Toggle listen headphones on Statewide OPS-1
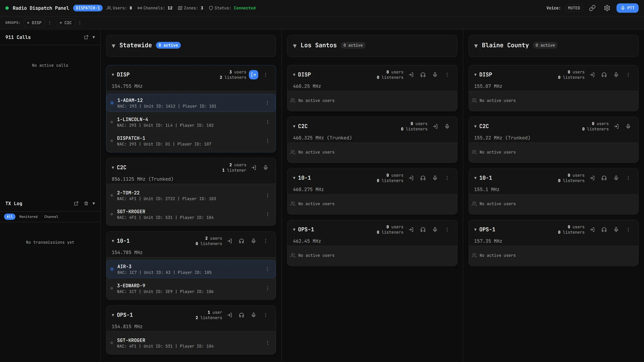644x362 pixels. [241, 315]
